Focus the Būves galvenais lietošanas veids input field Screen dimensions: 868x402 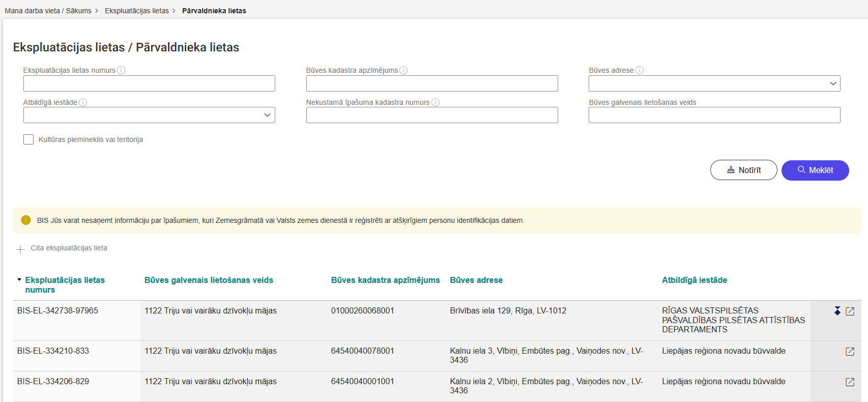(x=714, y=115)
